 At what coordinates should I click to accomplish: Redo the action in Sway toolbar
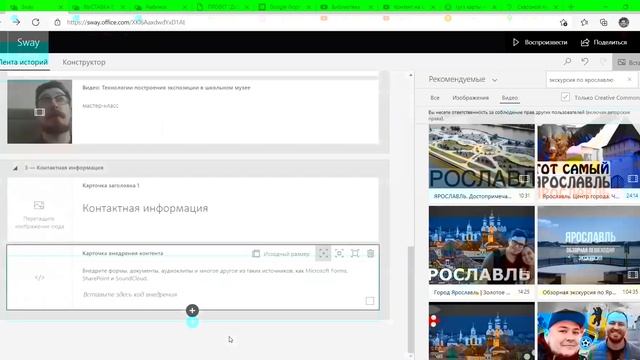603,62
